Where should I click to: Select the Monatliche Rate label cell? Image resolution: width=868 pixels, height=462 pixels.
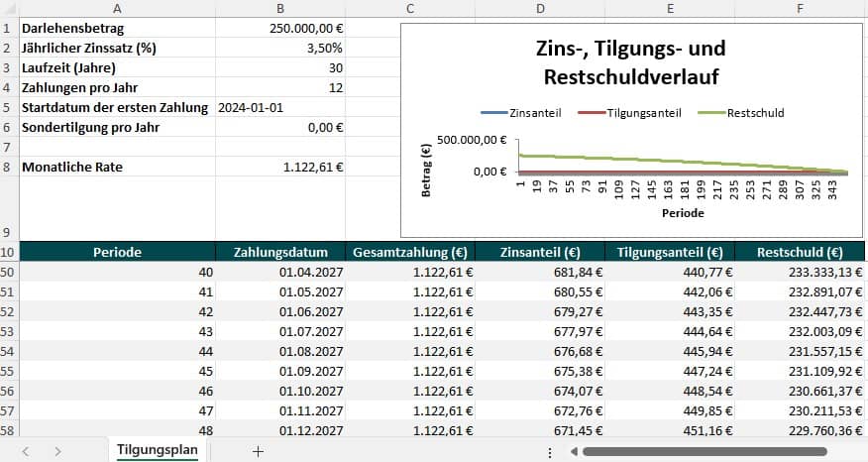[117, 167]
